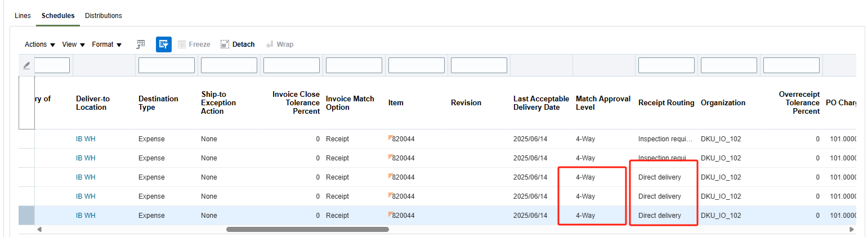Click the Revision column header
Screen dimensions: 868x237
(x=466, y=103)
